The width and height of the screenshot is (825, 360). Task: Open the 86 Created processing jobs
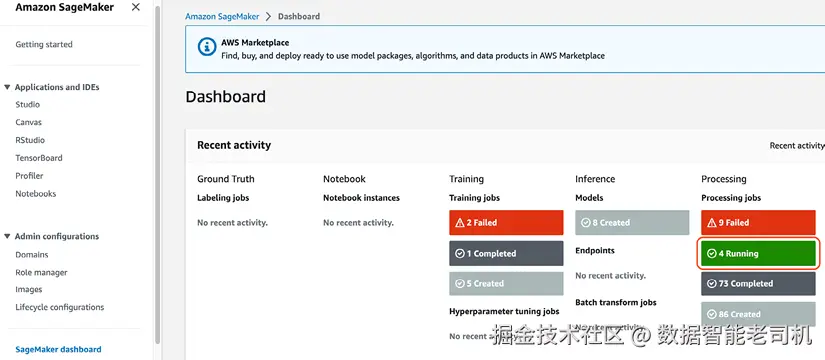click(758, 314)
